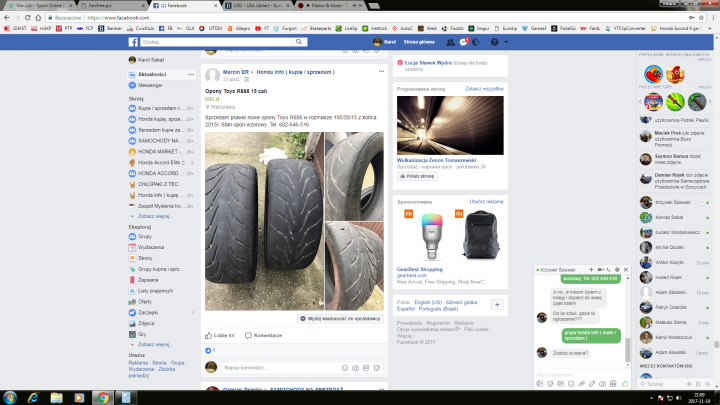Click Zobacz wszystkie for suggested pages

[486, 89]
